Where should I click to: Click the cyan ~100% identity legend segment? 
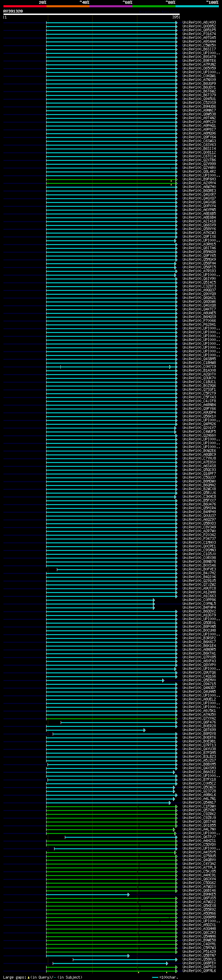197,6
